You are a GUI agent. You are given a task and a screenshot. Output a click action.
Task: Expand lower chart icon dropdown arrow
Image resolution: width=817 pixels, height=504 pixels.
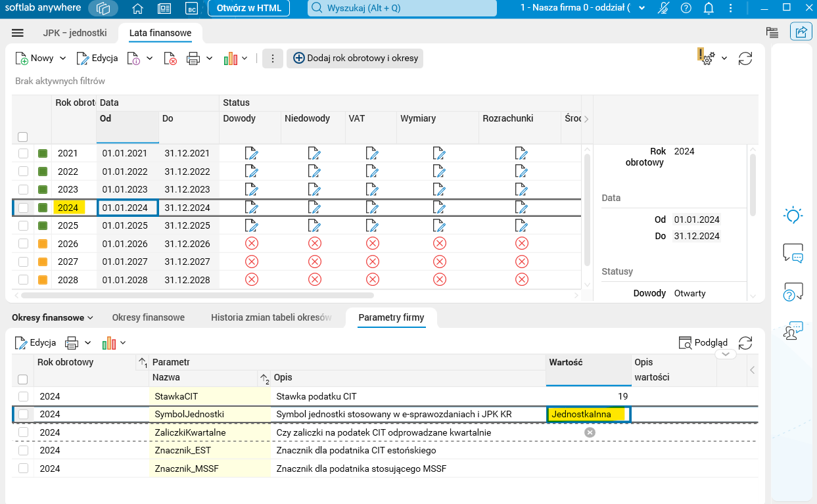(123, 342)
